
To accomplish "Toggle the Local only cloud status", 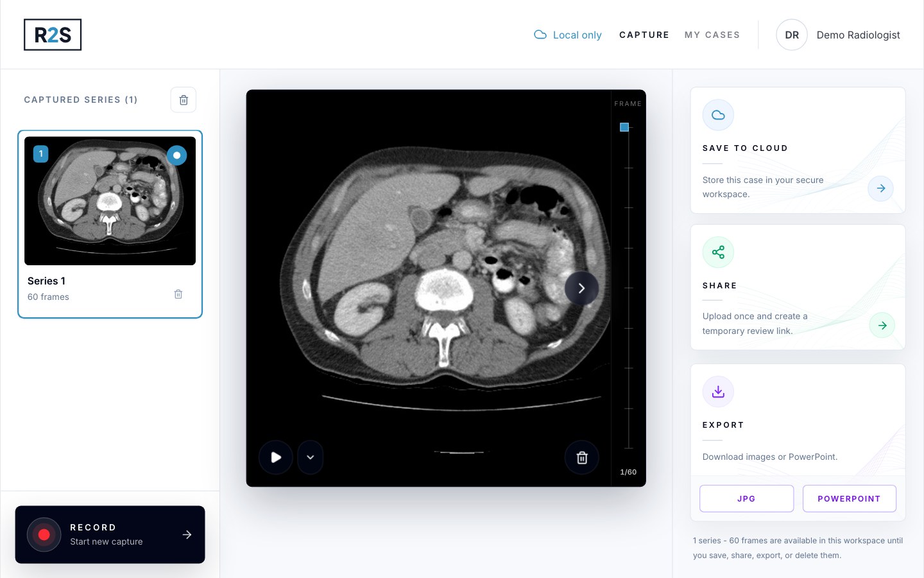I will pos(568,35).
